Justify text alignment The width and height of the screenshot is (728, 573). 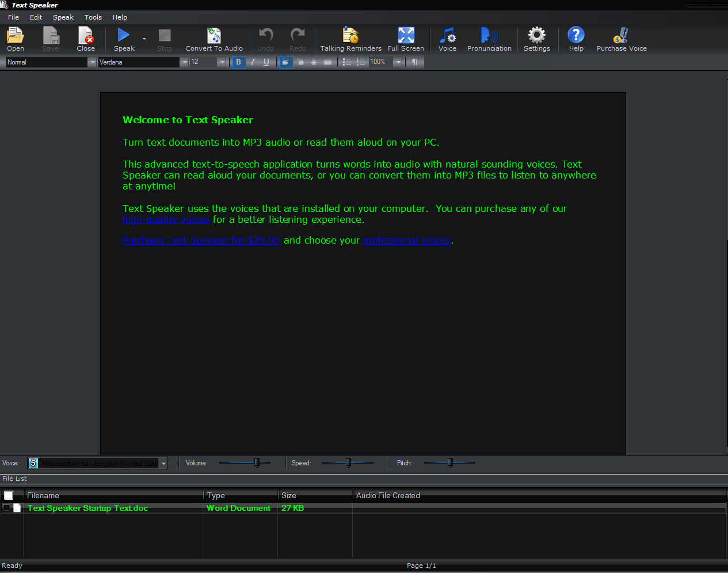[x=327, y=62]
